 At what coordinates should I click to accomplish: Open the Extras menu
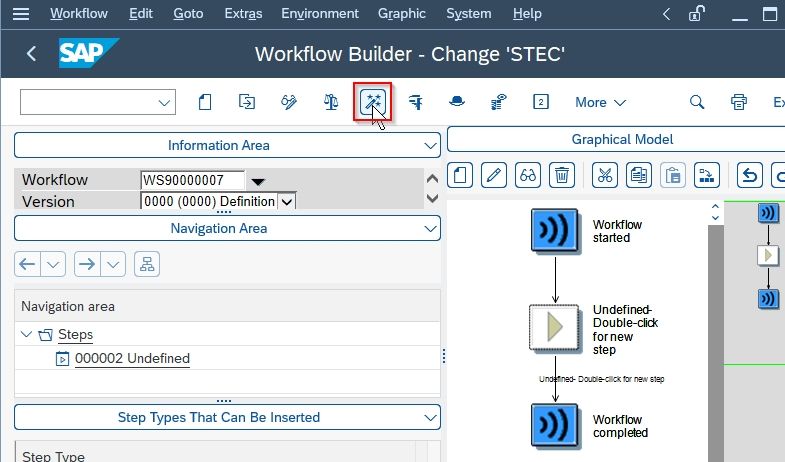[243, 14]
